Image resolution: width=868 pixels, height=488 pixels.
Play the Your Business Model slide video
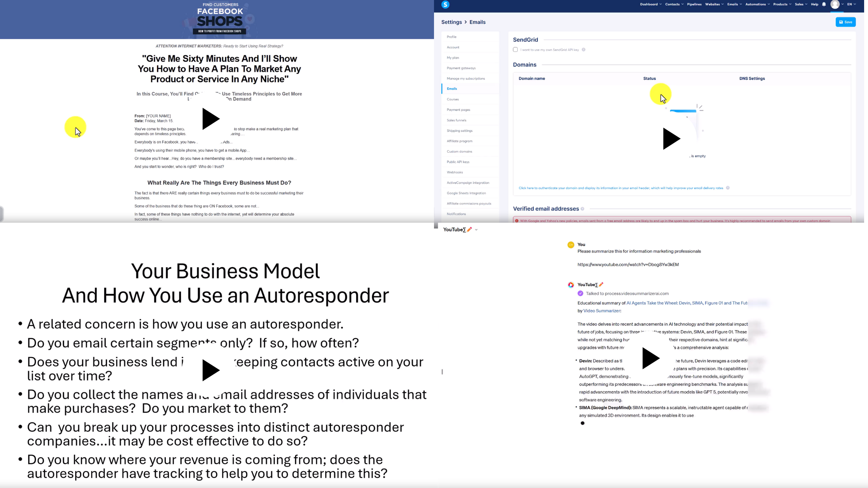[x=210, y=370]
